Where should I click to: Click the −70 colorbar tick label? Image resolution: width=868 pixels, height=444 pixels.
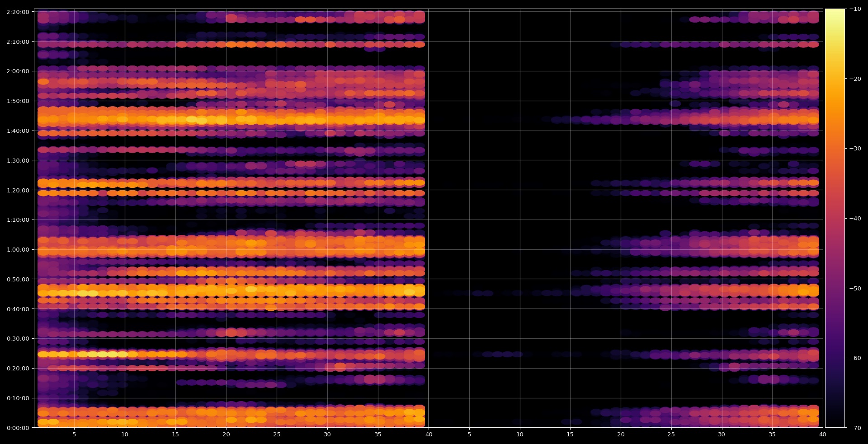(855, 428)
